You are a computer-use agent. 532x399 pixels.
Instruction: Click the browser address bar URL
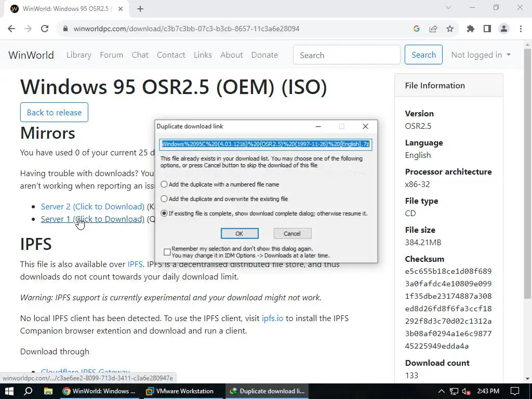coord(187,29)
